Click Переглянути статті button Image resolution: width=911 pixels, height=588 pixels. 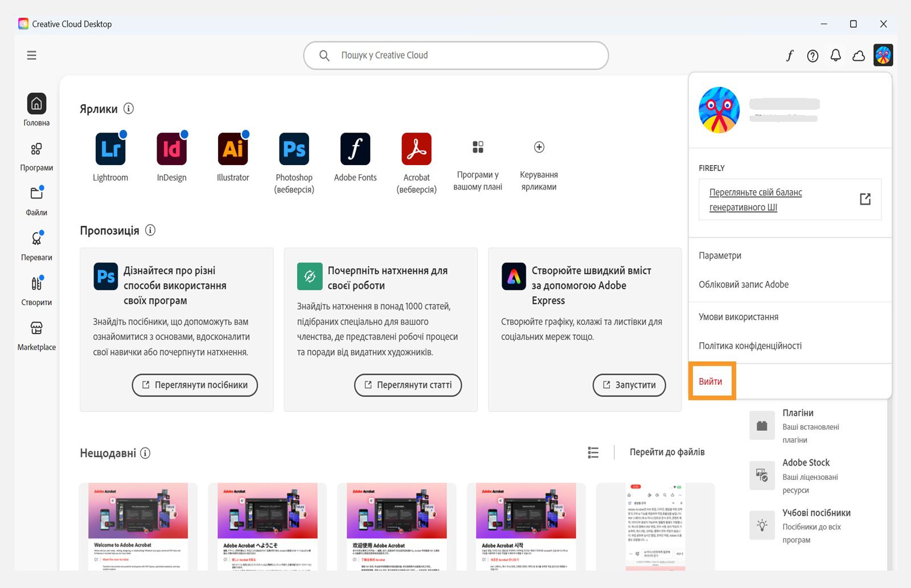pos(408,385)
